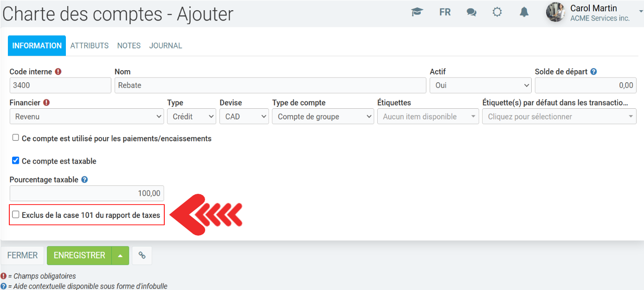Screen dimensions: 644x290
Task: Click Carol Martin's profile avatar
Action: tap(555, 13)
